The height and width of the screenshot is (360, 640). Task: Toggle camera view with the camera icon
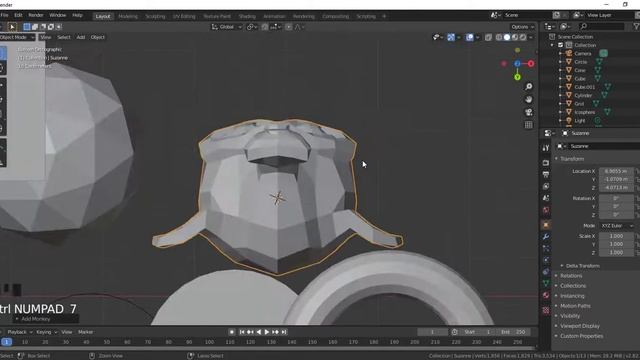(x=529, y=112)
